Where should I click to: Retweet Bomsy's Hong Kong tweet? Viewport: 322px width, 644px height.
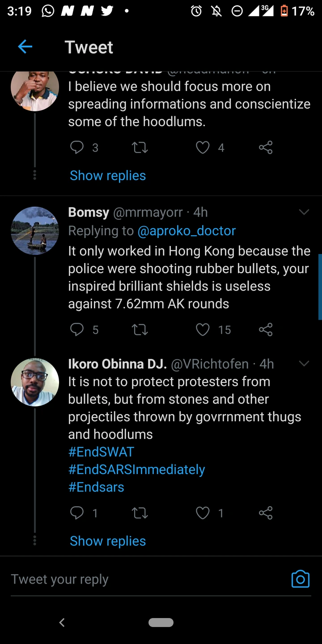140,330
